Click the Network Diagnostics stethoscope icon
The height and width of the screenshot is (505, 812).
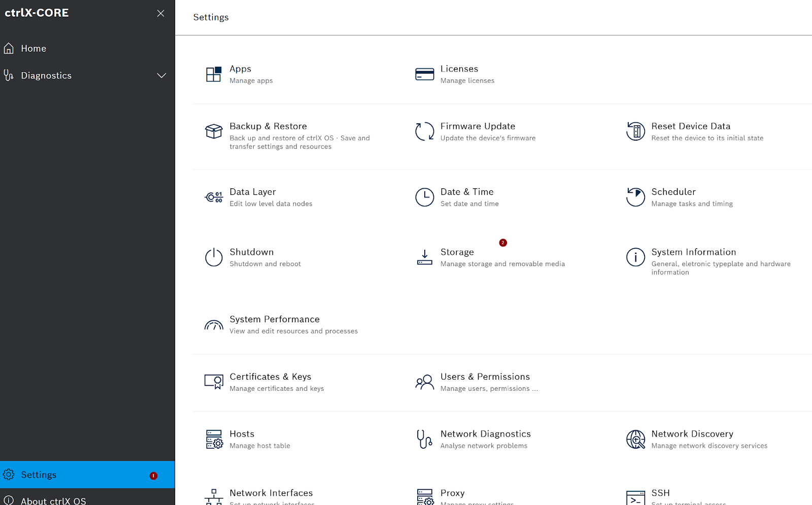(x=425, y=440)
